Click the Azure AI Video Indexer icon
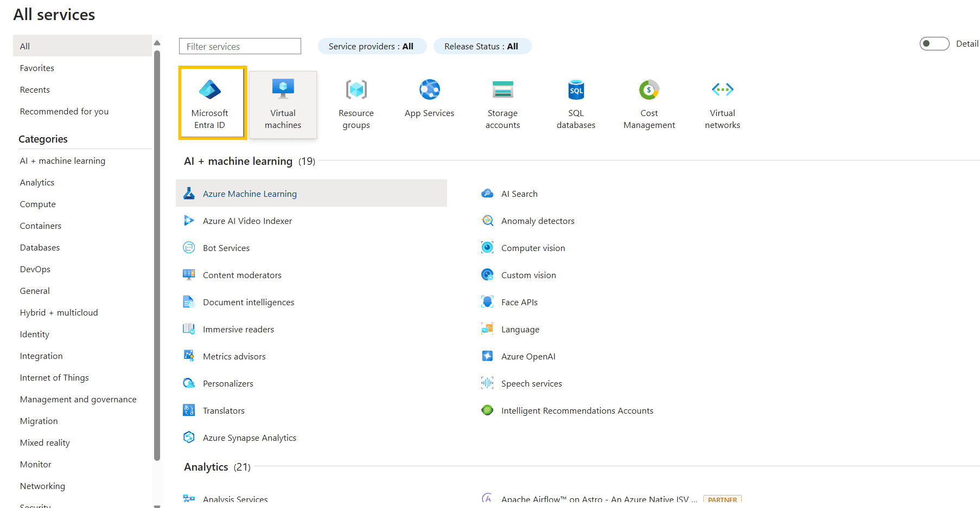Screen dimensions: 980x508 pyautogui.click(x=189, y=221)
